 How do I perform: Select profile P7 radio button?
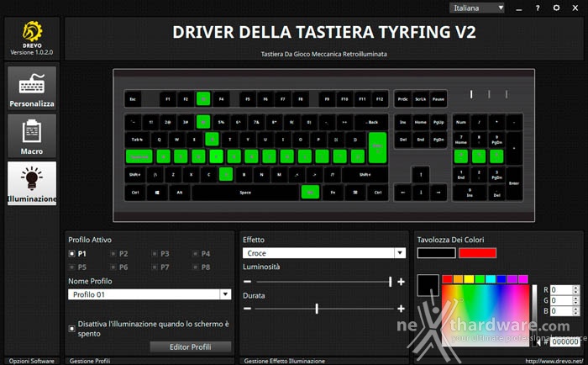coord(154,267)
